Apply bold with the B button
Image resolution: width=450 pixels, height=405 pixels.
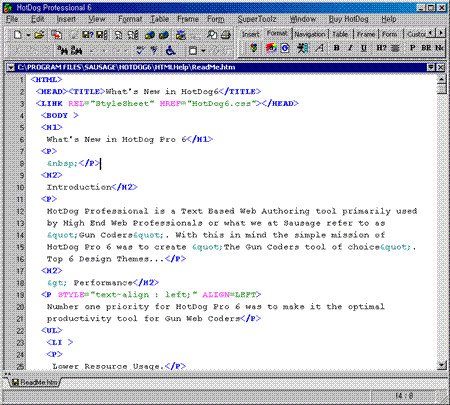337,48
